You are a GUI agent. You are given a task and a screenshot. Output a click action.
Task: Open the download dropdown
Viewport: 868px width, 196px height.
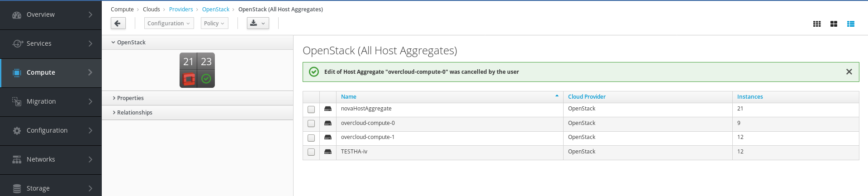click(258, 23)
